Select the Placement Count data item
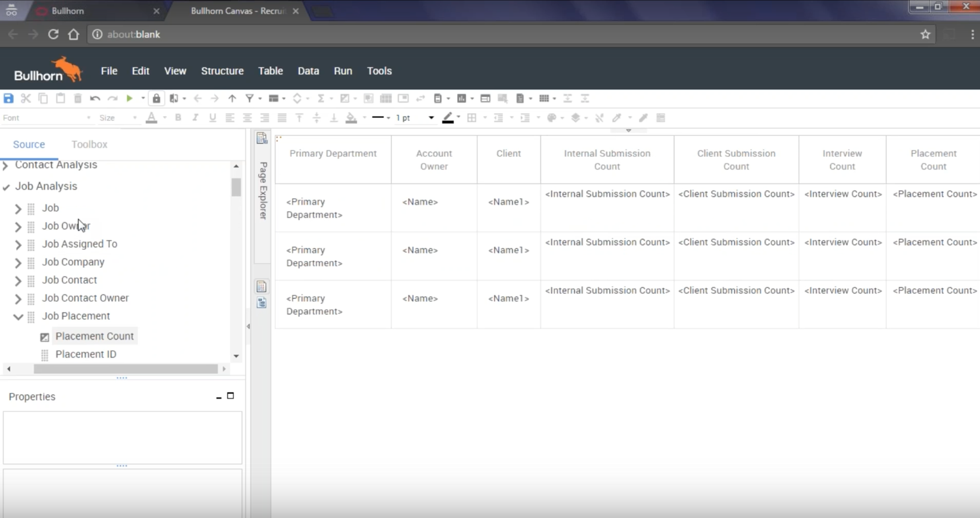Image resolution: width=980 pixels, height=518 pixels. coord(94,336)
